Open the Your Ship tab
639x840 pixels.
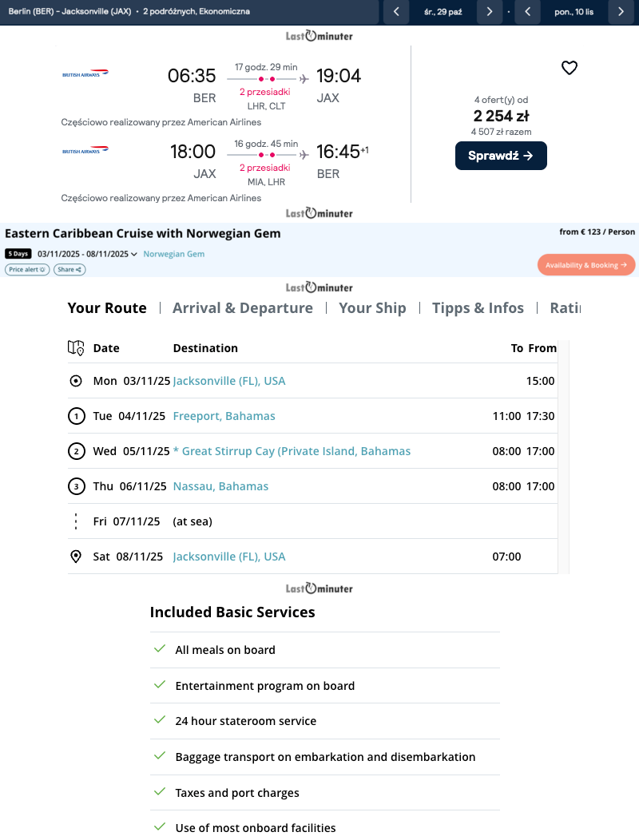tap(372, 308)
